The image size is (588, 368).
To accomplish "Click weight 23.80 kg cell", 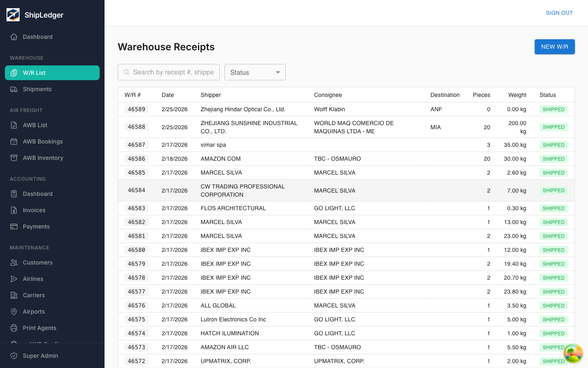I will pos(515,292).
